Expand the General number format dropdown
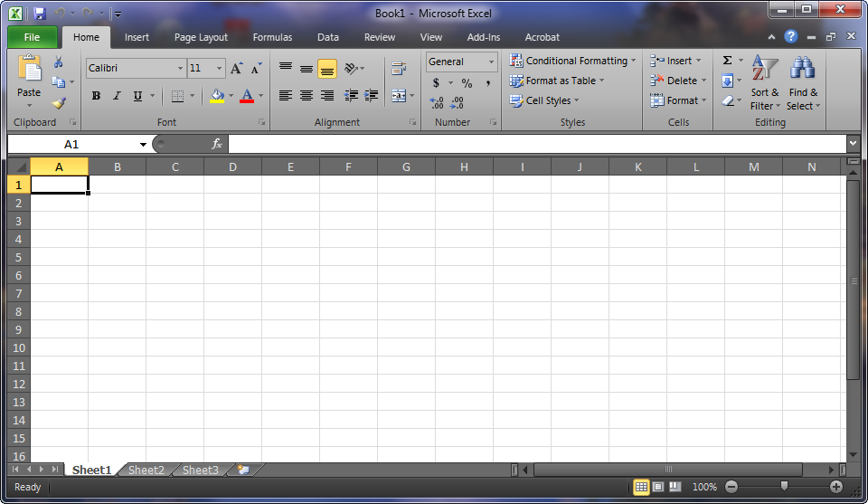The image size is (868, 504). (490, 62)
